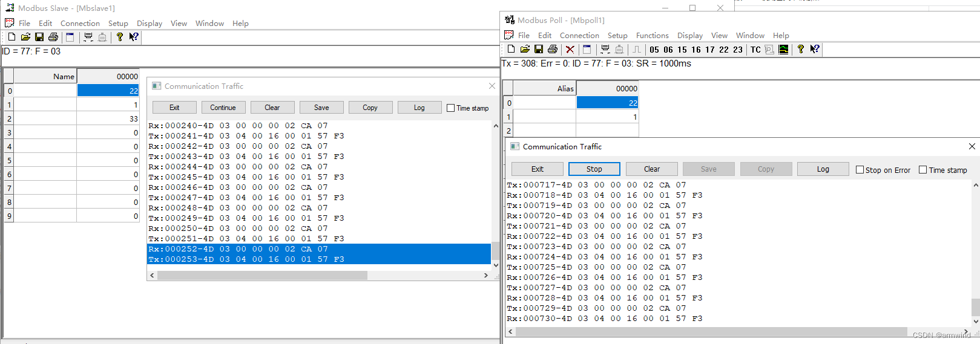Click the Print icon in Modbus Slave toolbar
This screenshot has width=980, height=344.
pos(53,37)
